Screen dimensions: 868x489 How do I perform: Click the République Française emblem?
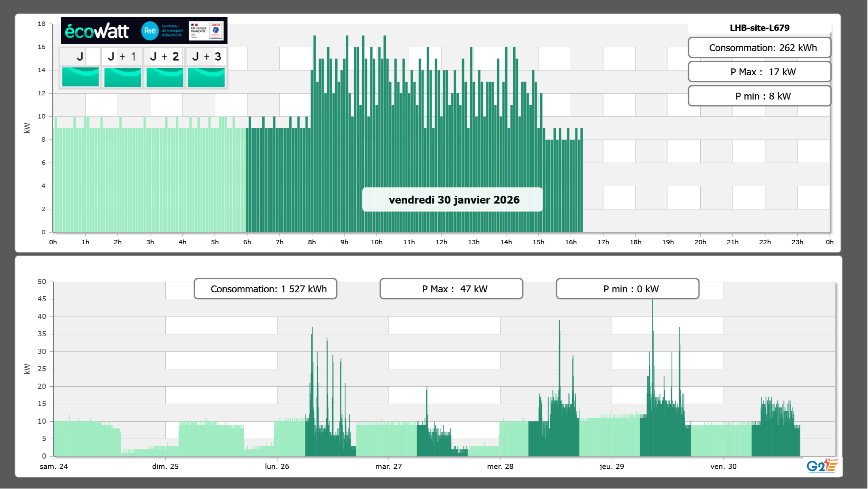tap(198, 31)
